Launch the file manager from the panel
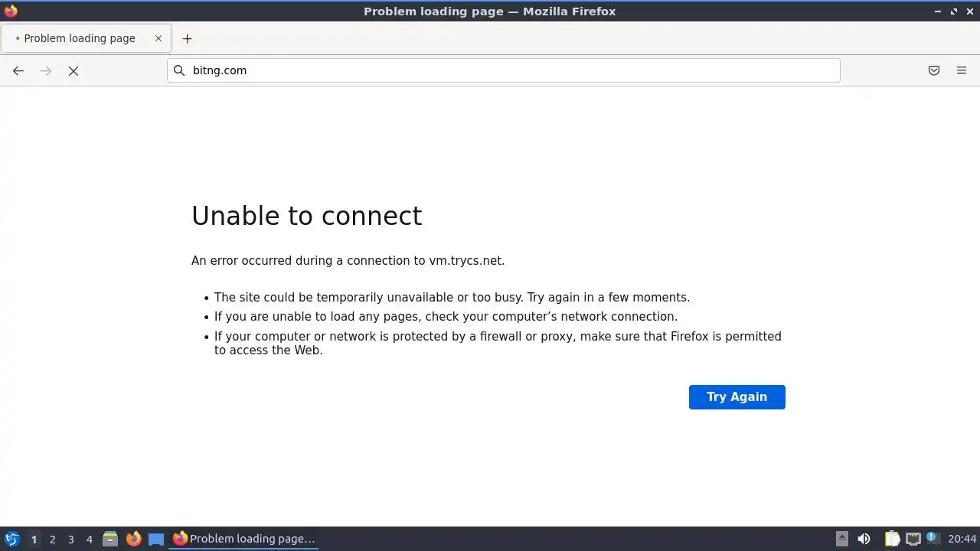This screenshot has height=551, width=980. [110, 539]
